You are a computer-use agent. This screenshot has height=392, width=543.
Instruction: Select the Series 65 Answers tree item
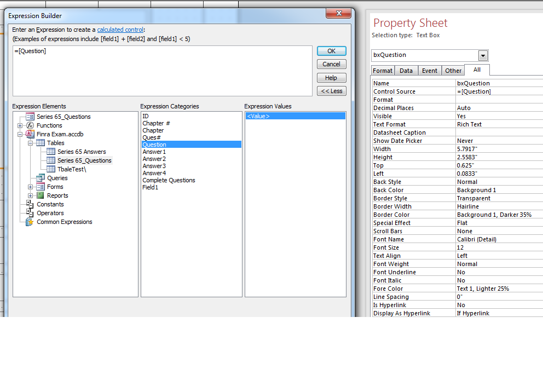82,152
